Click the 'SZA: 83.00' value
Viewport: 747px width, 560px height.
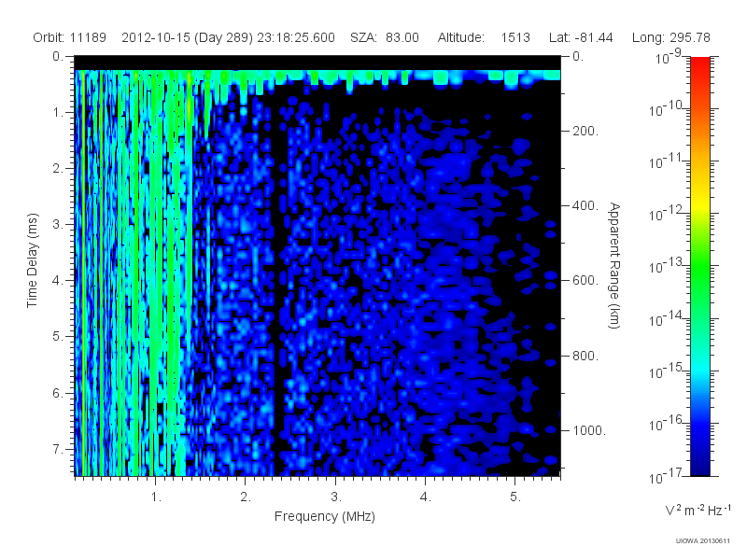(x=385, y=37)
